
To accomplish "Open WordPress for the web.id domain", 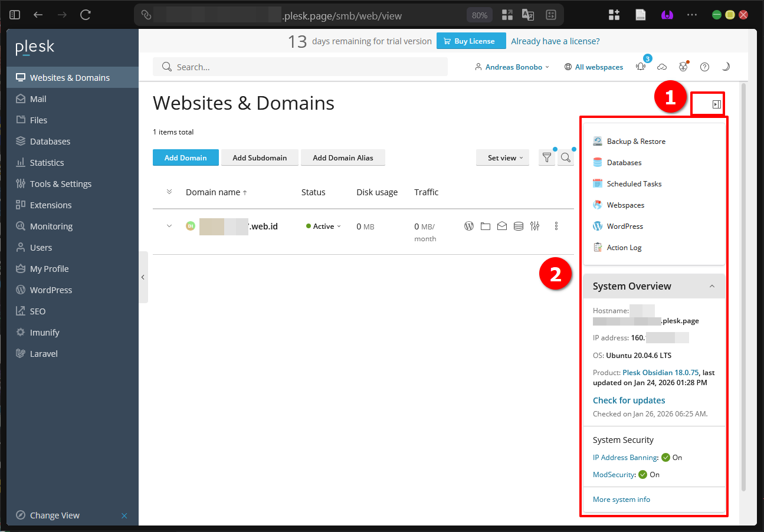I will (x=468, y=226).
